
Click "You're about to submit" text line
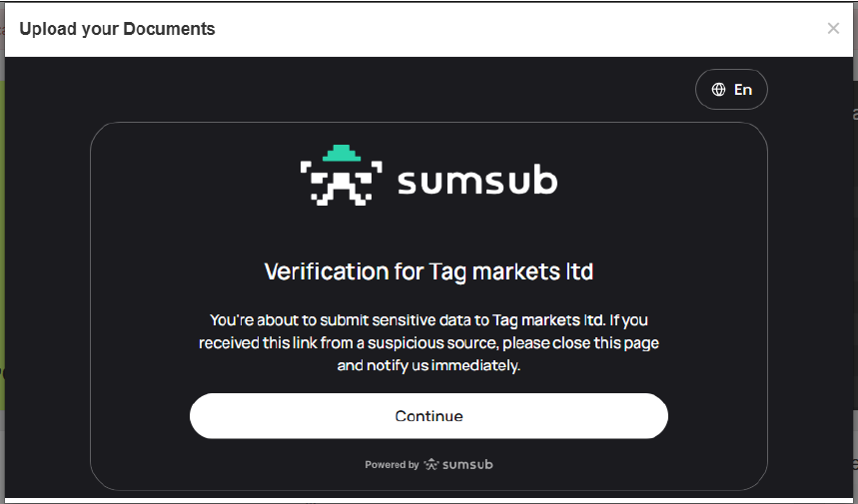[429, 320]
